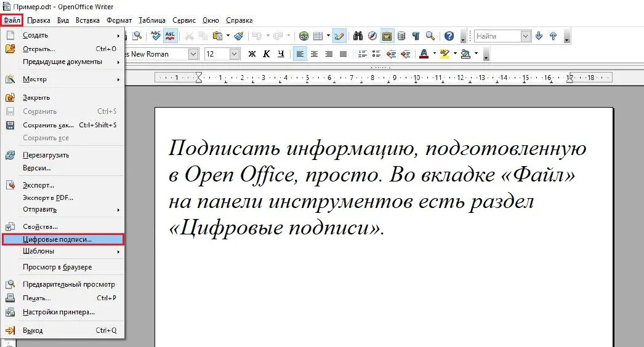This screenshot has height=347, width=644.
Task: Apply font color red A icon
Action: (424, 54)
